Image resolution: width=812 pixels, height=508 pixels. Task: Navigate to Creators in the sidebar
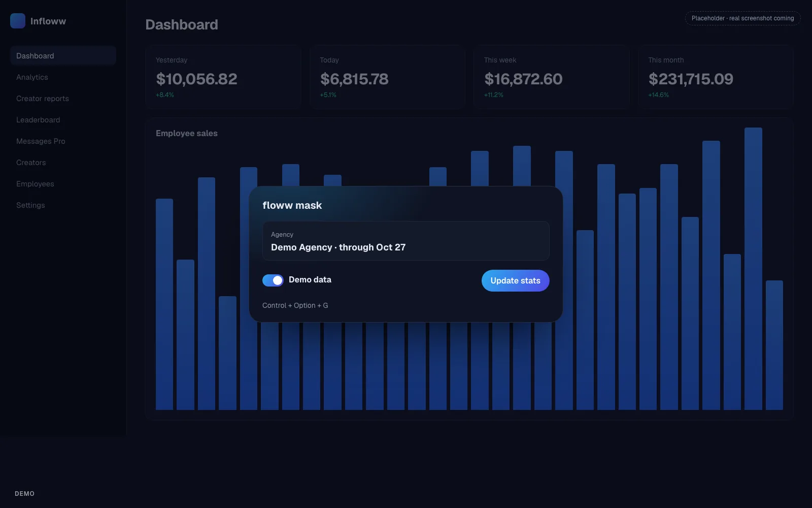[63, 163]
